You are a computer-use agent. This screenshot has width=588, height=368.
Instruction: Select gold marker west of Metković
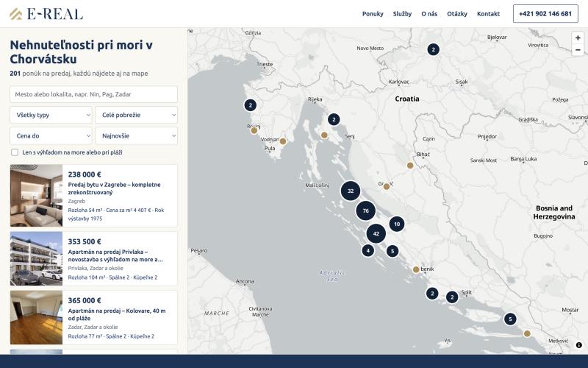527,334
